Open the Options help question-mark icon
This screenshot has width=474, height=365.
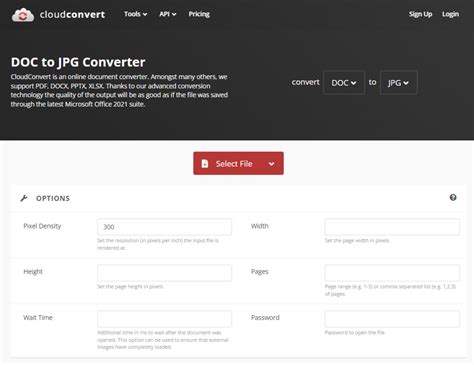(453, 197)
